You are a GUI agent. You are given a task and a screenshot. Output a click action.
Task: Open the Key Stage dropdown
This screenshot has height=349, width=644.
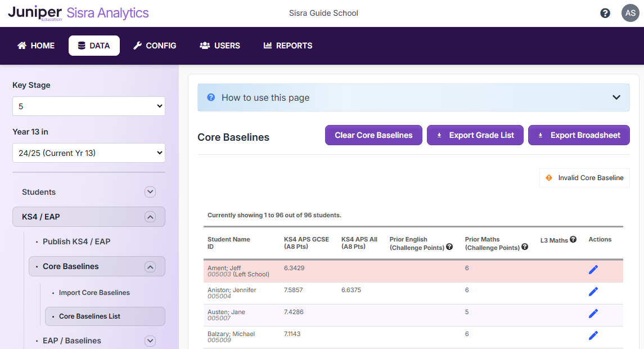[x=89, y=106]
